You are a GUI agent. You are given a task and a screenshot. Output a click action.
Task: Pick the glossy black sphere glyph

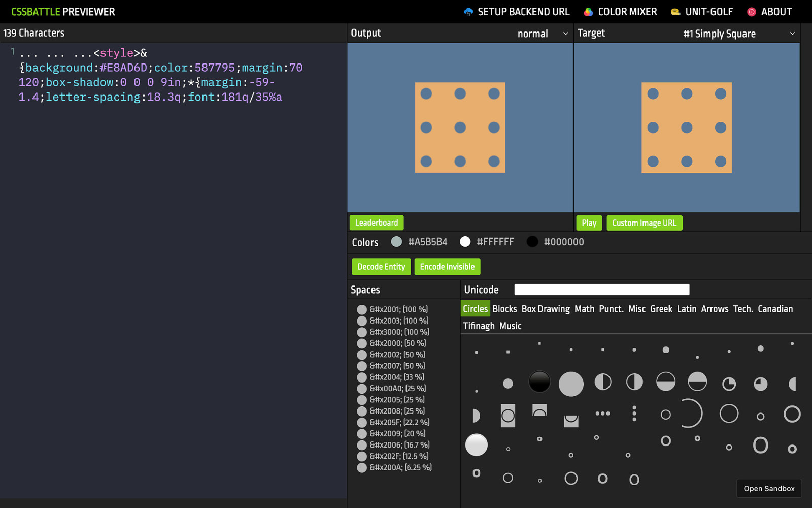[x=539, y=382]
